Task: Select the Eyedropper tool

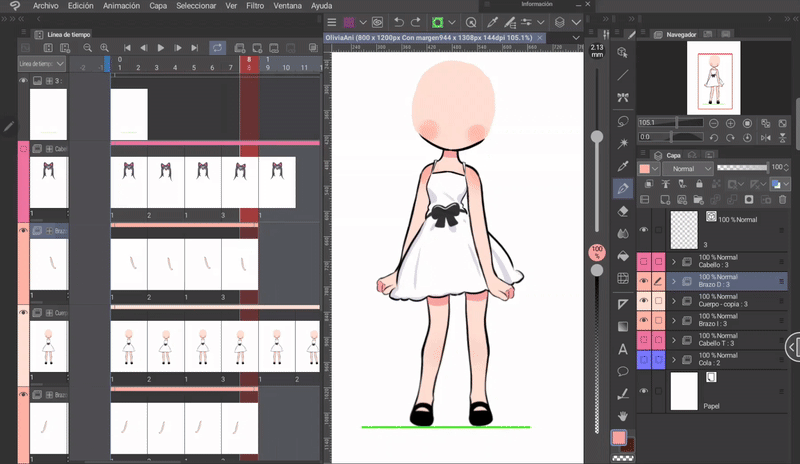Action: 623,165
